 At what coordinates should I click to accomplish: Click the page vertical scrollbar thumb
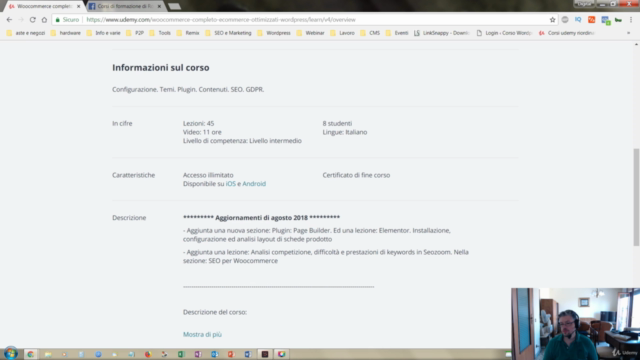click(x=636, y=197)
